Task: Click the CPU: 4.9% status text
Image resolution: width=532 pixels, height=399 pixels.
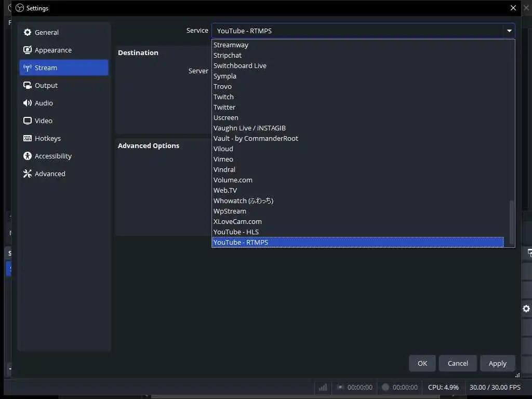Action: click(x=443, y=387)
